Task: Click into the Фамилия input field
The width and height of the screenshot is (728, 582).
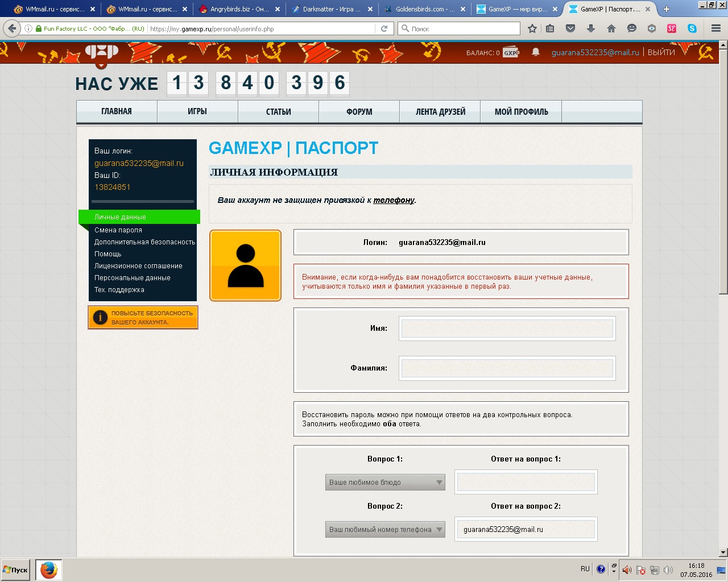Action: 507,368
